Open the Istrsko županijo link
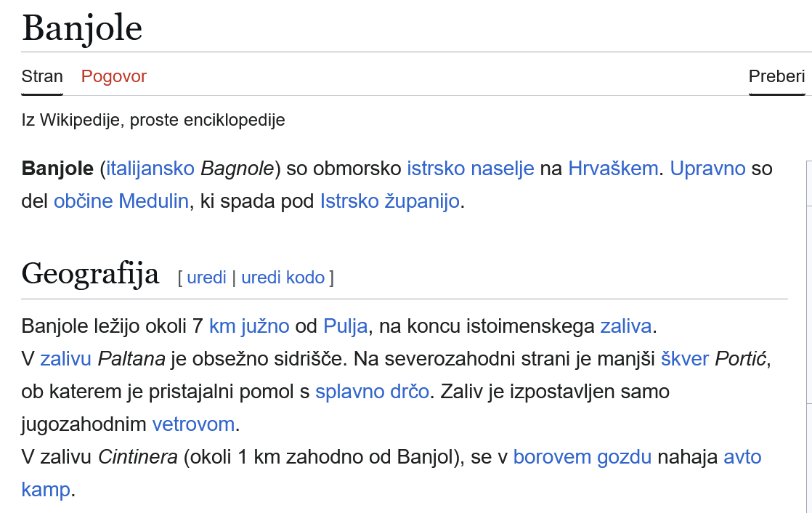Image resolution: width=812 pixels, height=513 pixels. (390, 201)
